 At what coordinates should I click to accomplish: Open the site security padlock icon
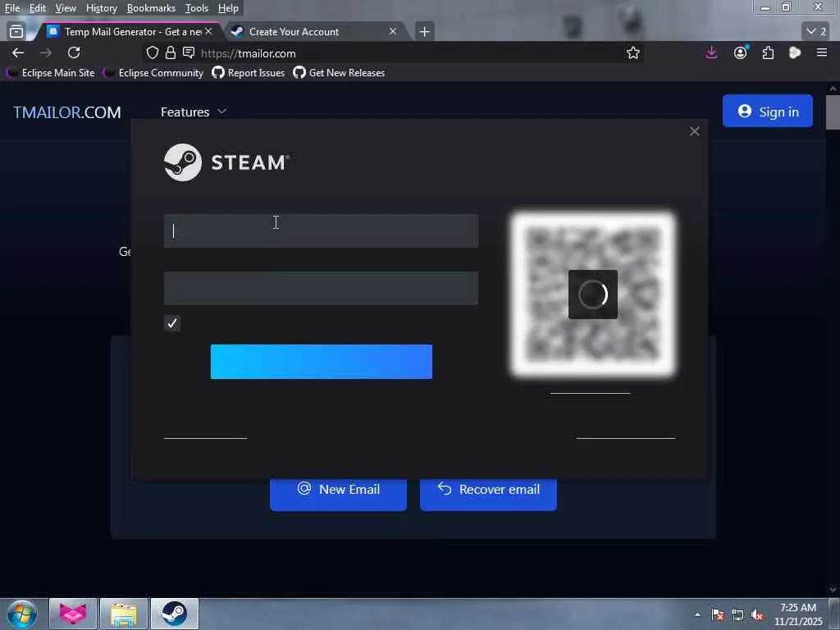171,53
